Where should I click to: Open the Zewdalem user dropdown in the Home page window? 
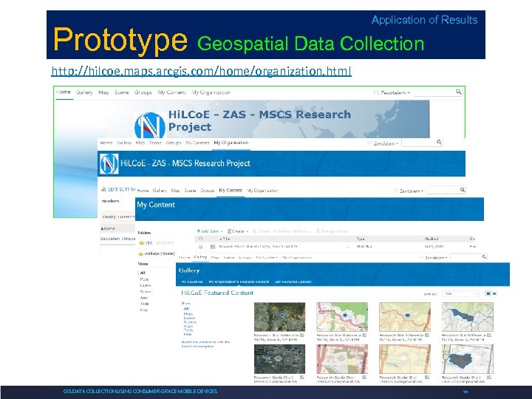(x=395, y=92)
